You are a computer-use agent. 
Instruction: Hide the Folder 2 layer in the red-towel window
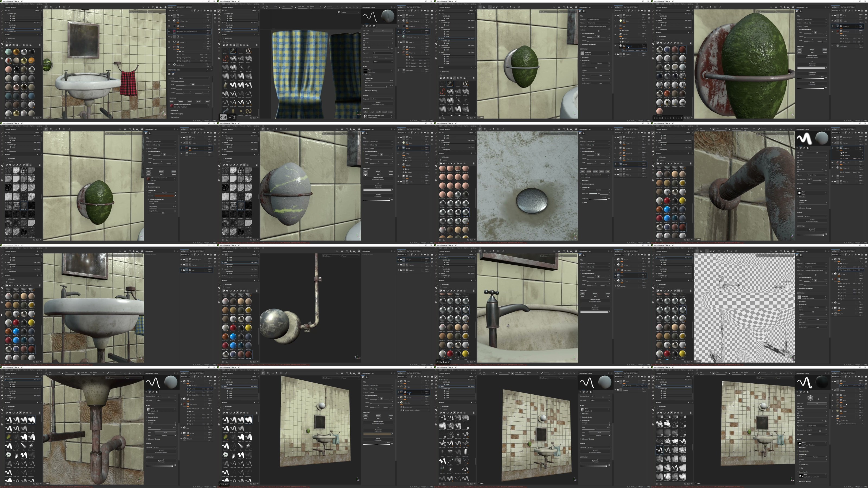click(x=169, y=15)
